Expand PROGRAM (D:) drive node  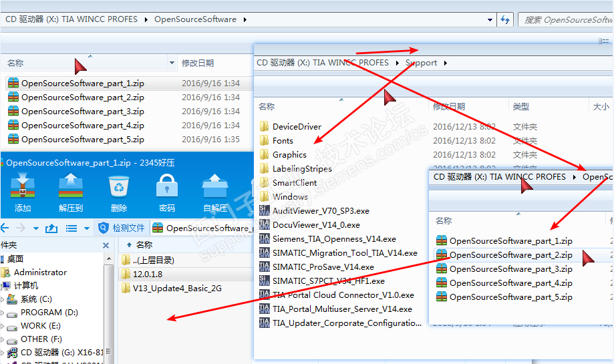(3, 313)
